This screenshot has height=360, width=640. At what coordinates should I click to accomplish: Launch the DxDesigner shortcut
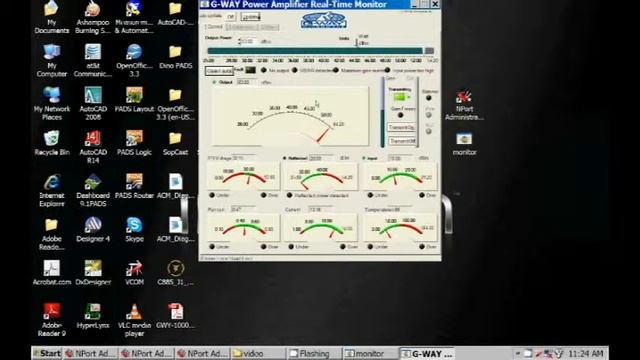click(93, 273)
